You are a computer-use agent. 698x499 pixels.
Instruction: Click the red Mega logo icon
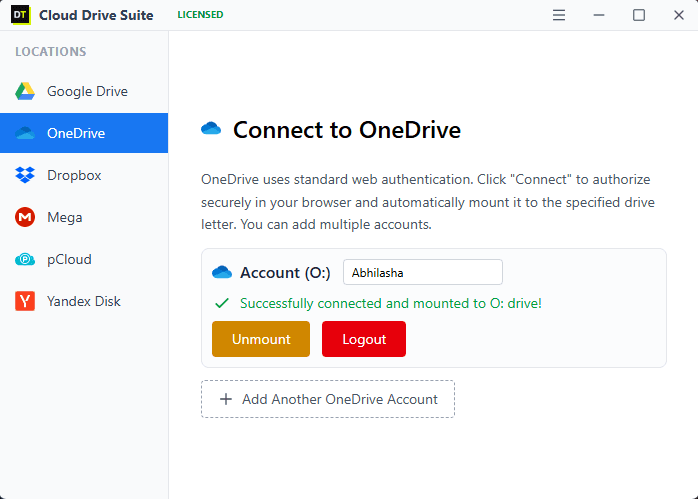pos(25,217)
